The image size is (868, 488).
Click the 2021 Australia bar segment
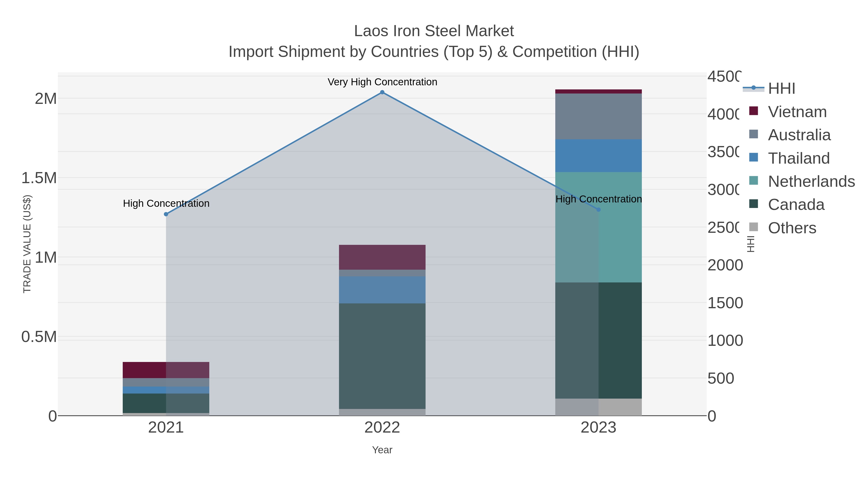pos(166,383)
